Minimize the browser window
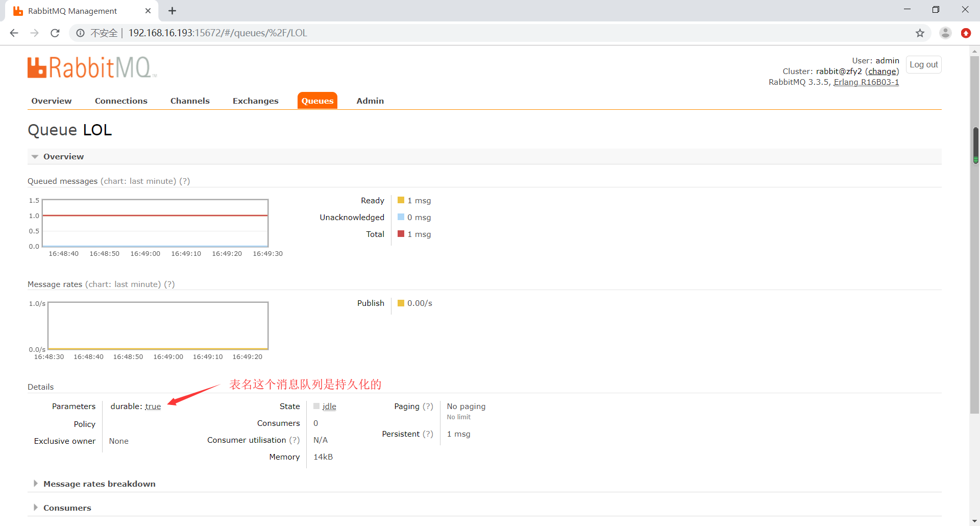Viewport: 980px width, 526px height. 907,10
